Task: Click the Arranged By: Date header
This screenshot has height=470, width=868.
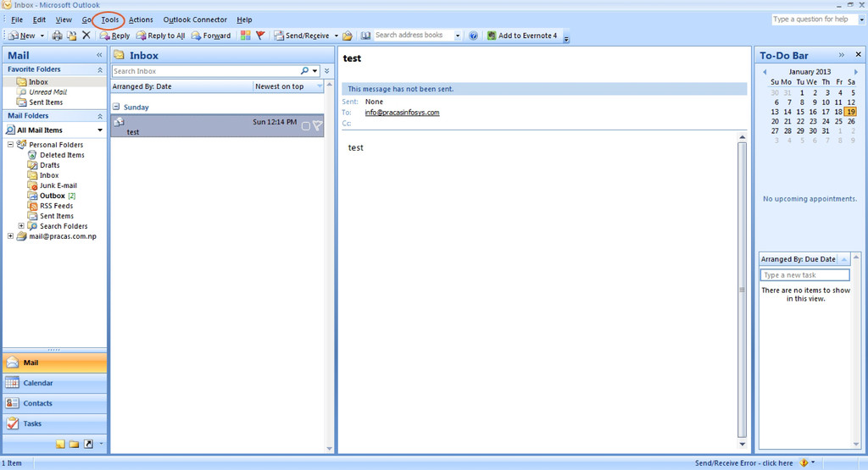Action: pyautogui.click(x=181, y=86)
